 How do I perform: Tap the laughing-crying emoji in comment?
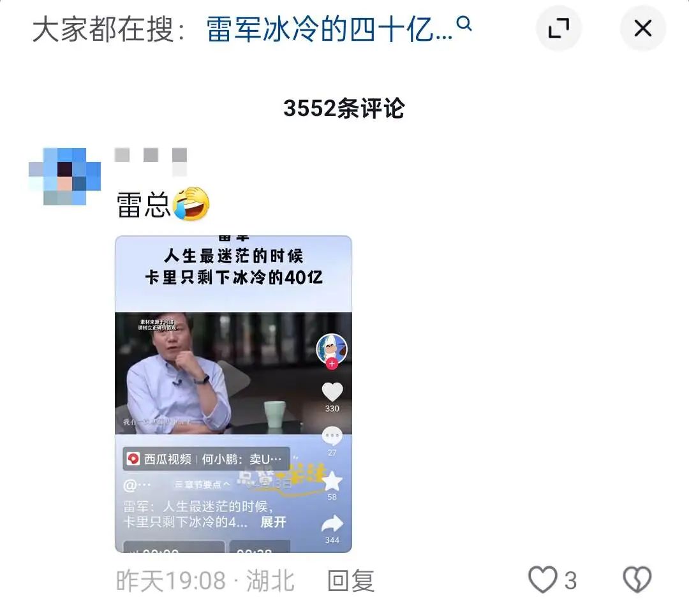tap(191, 204)
